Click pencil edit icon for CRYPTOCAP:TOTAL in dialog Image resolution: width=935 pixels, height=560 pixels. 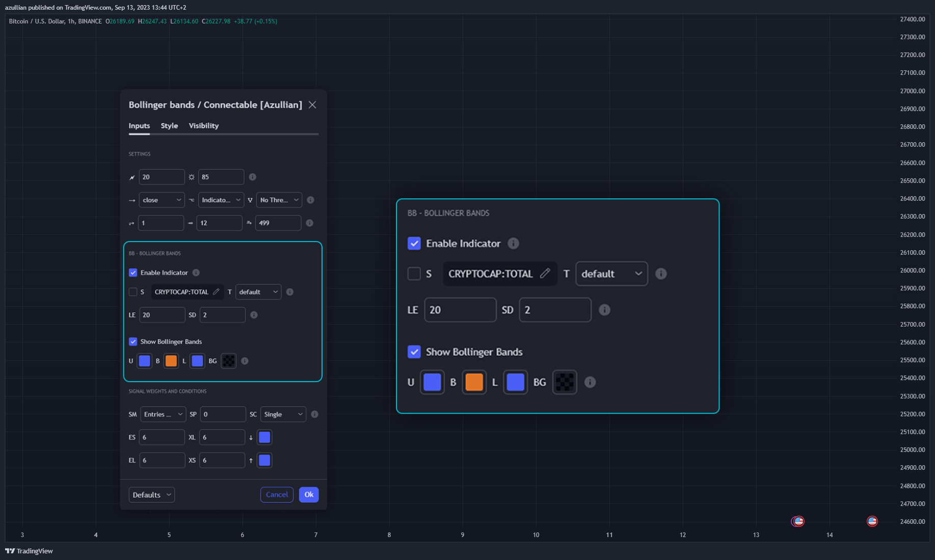tap(216, 292)
